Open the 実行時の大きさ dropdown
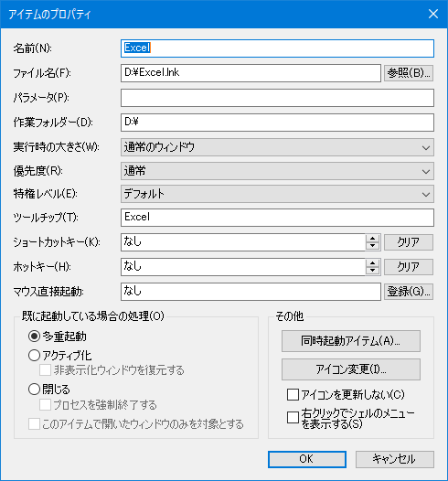448x481 pixels. coord(277,147)
